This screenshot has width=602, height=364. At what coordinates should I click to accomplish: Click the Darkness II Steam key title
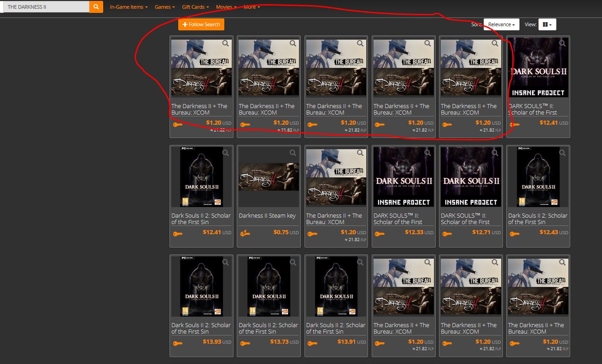click(x=267, y=215)
